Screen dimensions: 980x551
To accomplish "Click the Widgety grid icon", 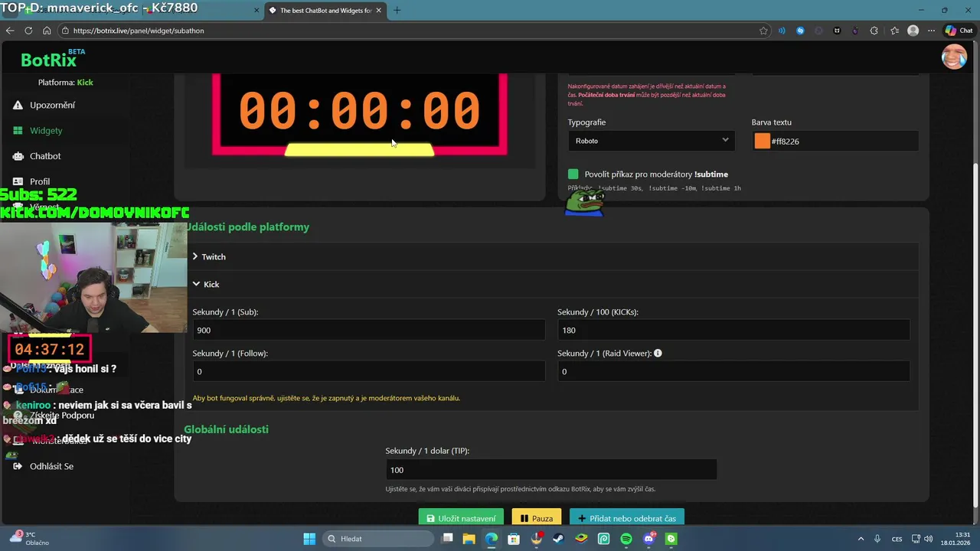I will [18, 131].
